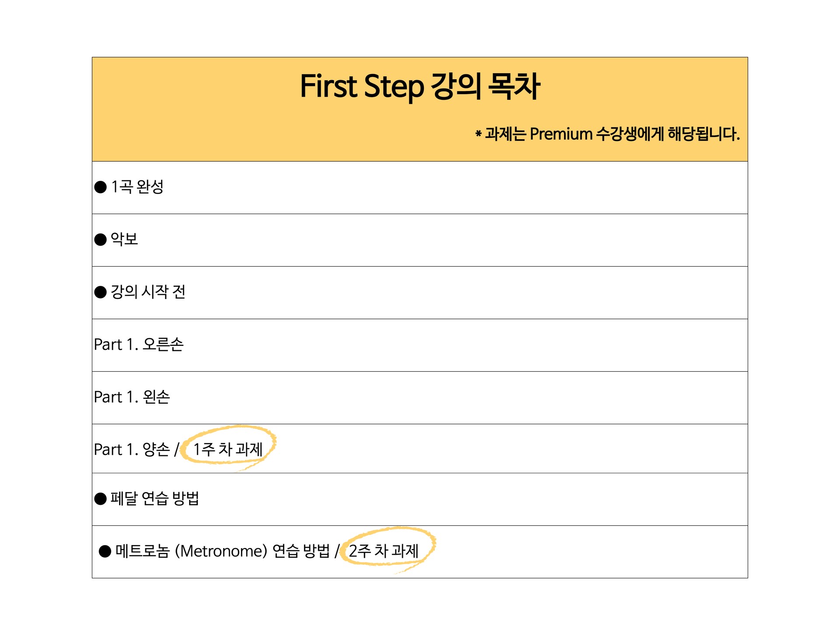Select Part 1. 양손 lecture text
Image resolution: width=840 pixels, height=637 pixels.
click(132, 450)
